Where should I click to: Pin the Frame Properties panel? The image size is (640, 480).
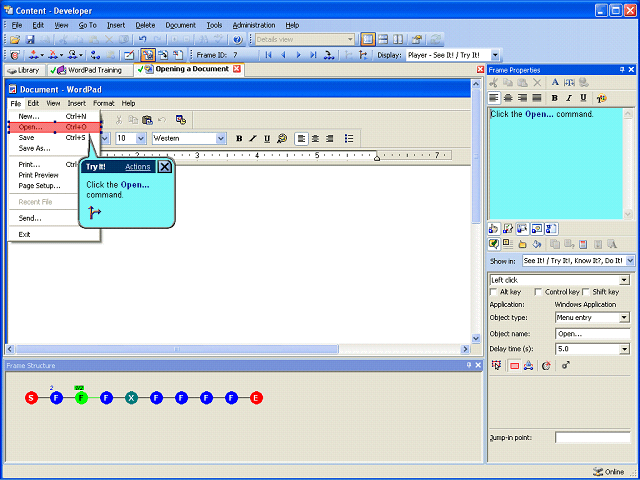(622, 70)
